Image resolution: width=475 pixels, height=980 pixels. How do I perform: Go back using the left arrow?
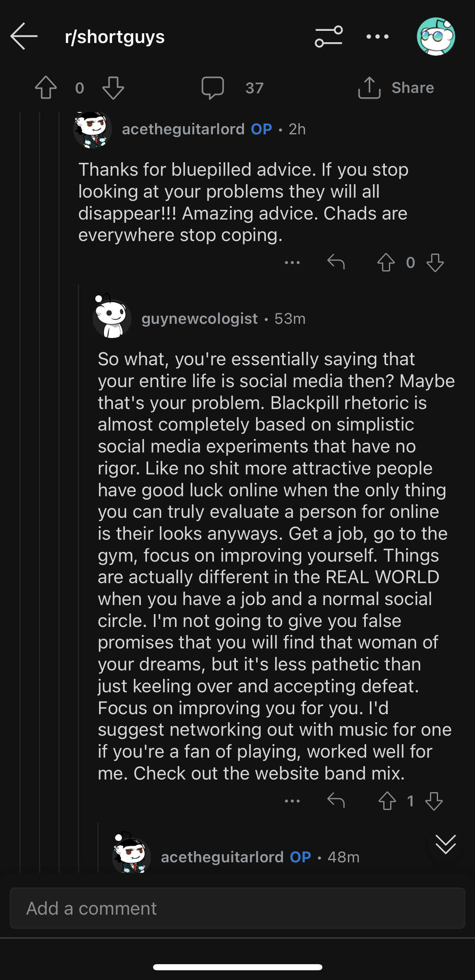point(24,36)
